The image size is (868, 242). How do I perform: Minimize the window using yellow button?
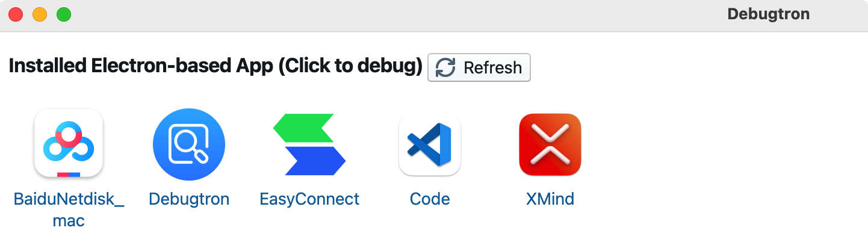40,15
